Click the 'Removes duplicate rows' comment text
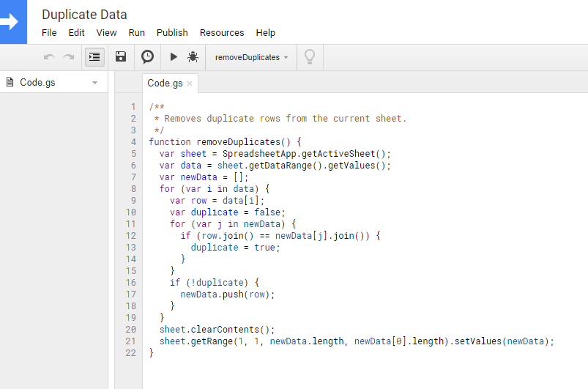This screenshot has height=389, width=588. pyautogui.click(x=223, y=119)
